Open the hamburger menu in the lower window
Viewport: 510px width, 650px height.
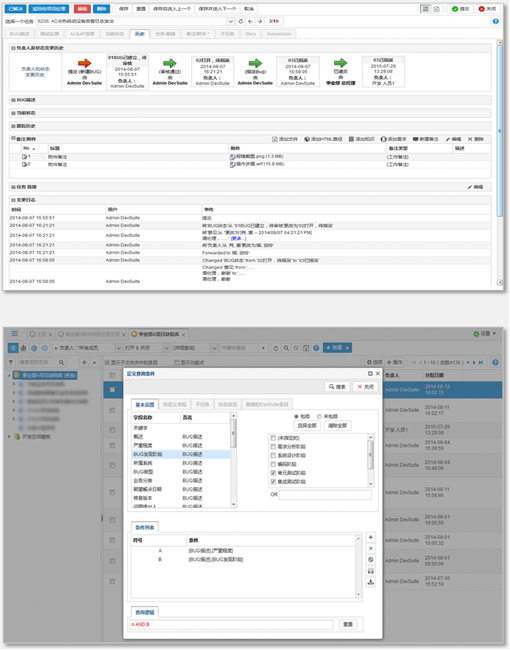click(x=15, y=334)
